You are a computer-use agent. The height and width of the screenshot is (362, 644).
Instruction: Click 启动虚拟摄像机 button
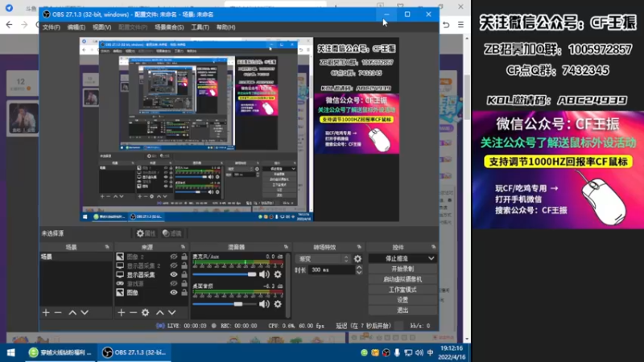point(402,279)
